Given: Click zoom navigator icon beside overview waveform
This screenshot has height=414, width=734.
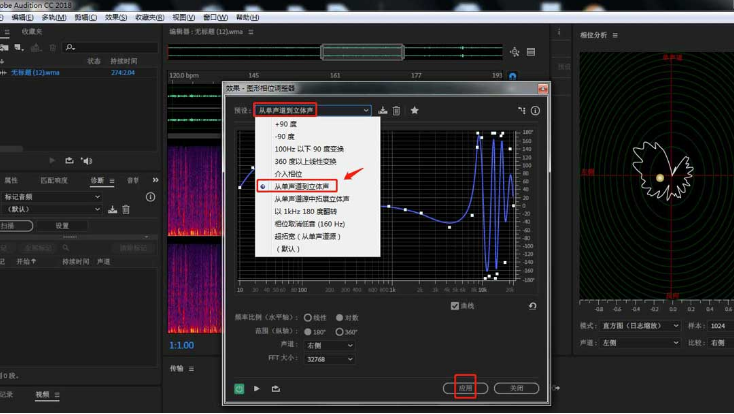Looking at the screenshot, I should [x=514, y=52].
